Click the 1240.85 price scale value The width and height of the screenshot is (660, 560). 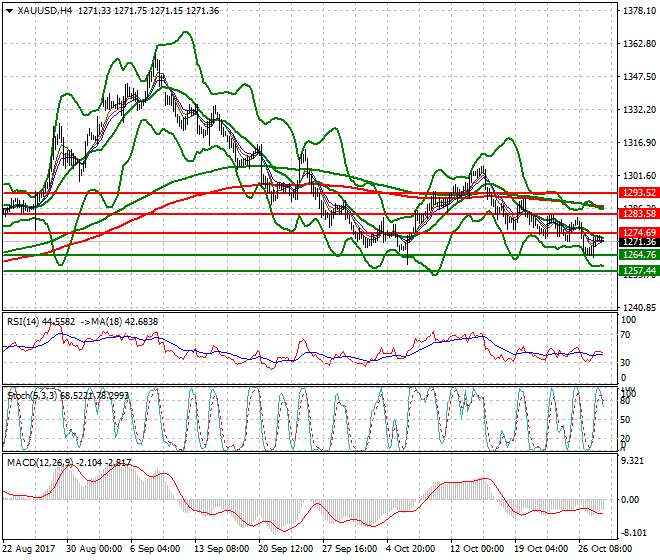639,308
